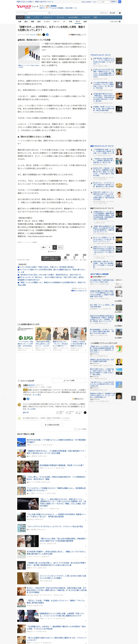
Task: Click the current page 2 button
Action: coord(55,247)
